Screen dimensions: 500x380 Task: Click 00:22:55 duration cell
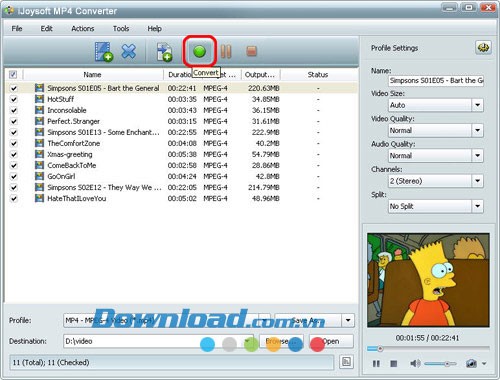click(182, 132)
